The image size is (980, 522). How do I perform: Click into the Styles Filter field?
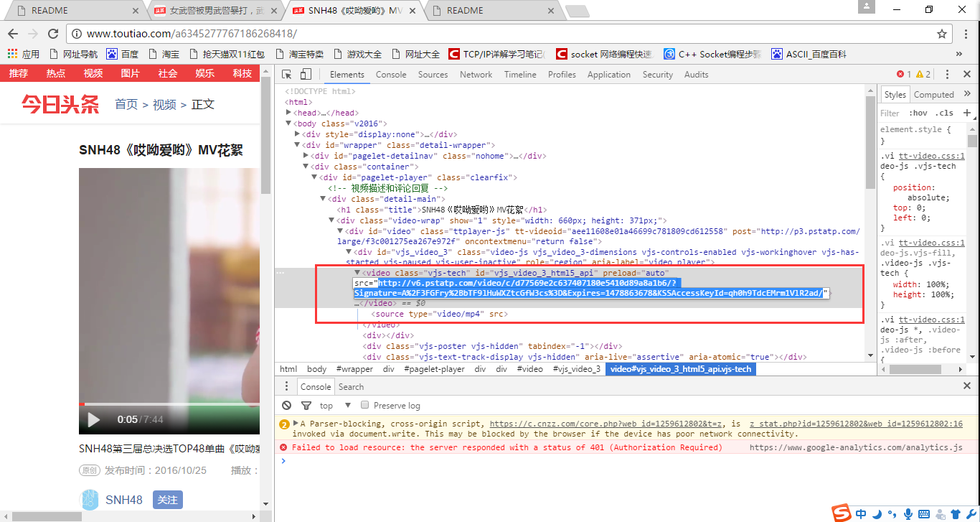(891, 113)
